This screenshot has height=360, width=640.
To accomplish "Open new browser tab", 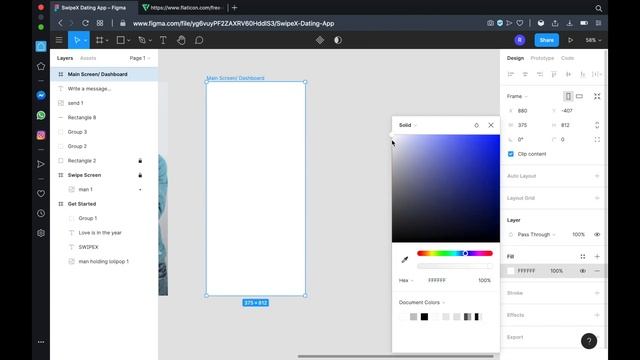I will [235, 8].
